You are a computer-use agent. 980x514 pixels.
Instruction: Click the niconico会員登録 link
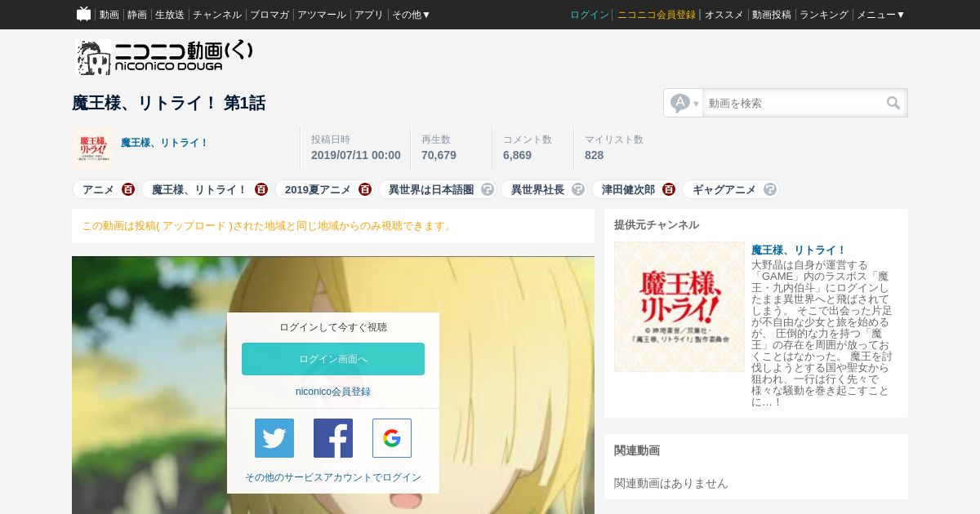[333, 392]
